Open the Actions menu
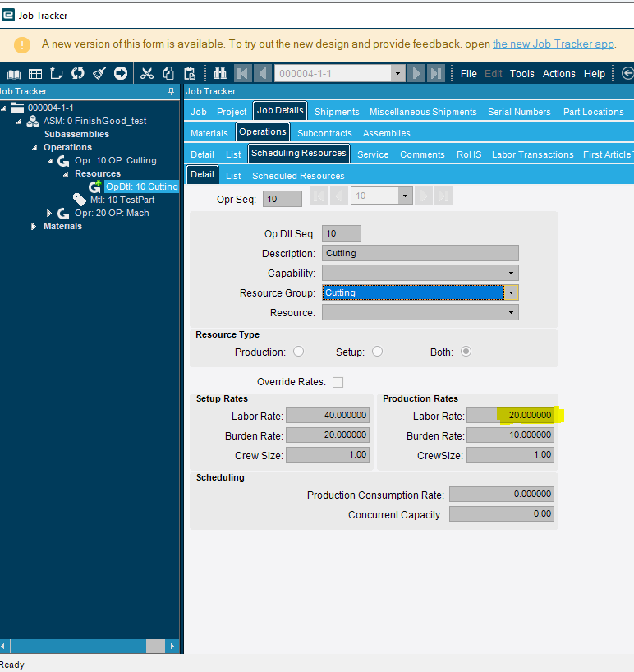Screen dimensions: 634x672 pyautogui.click(x=559, y=74)
